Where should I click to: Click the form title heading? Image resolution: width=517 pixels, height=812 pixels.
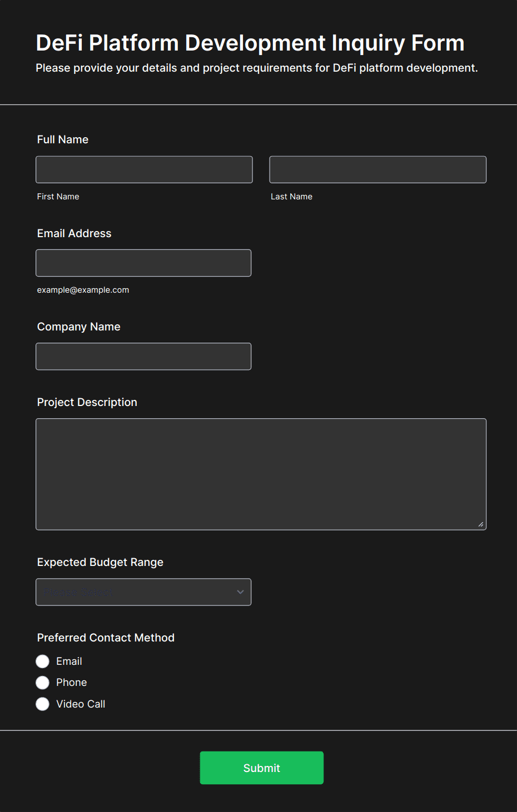(250, 43)
